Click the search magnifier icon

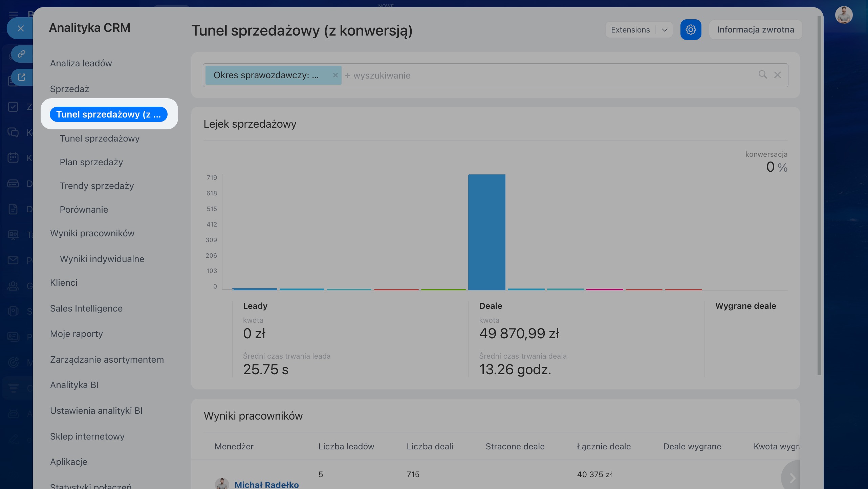point(762,75)
